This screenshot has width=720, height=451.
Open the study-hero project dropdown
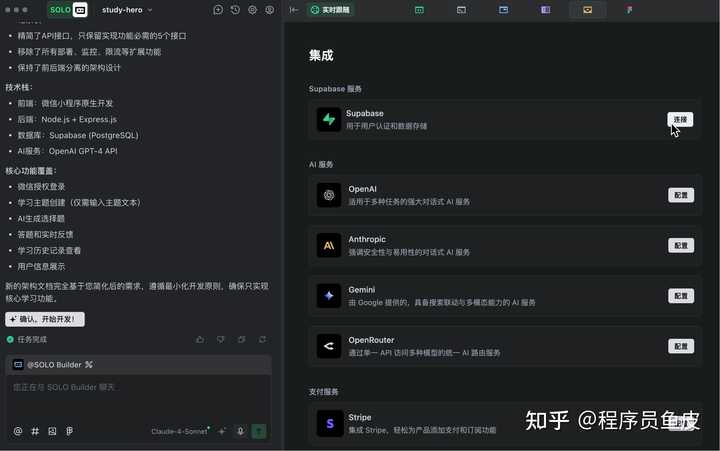127,10
